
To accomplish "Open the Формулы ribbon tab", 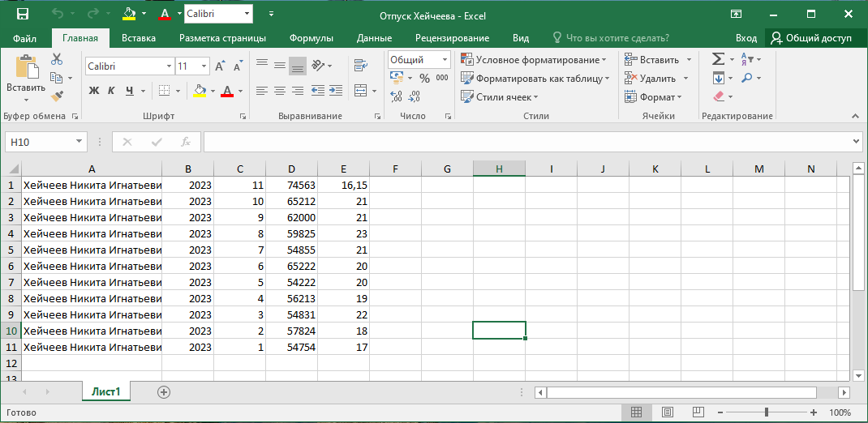I will (312, 38).
